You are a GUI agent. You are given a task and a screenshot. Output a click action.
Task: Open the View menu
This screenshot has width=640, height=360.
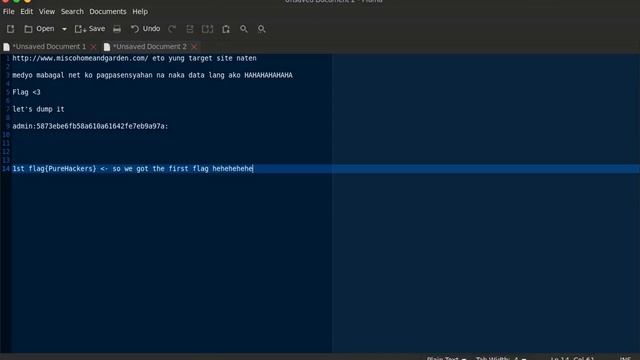coord(47,11)
